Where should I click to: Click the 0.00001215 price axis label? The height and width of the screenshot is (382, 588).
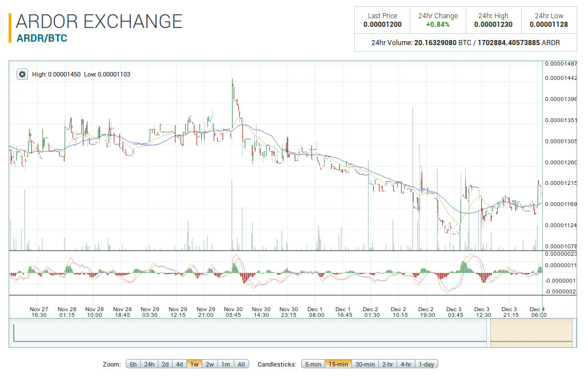(561, 183)
